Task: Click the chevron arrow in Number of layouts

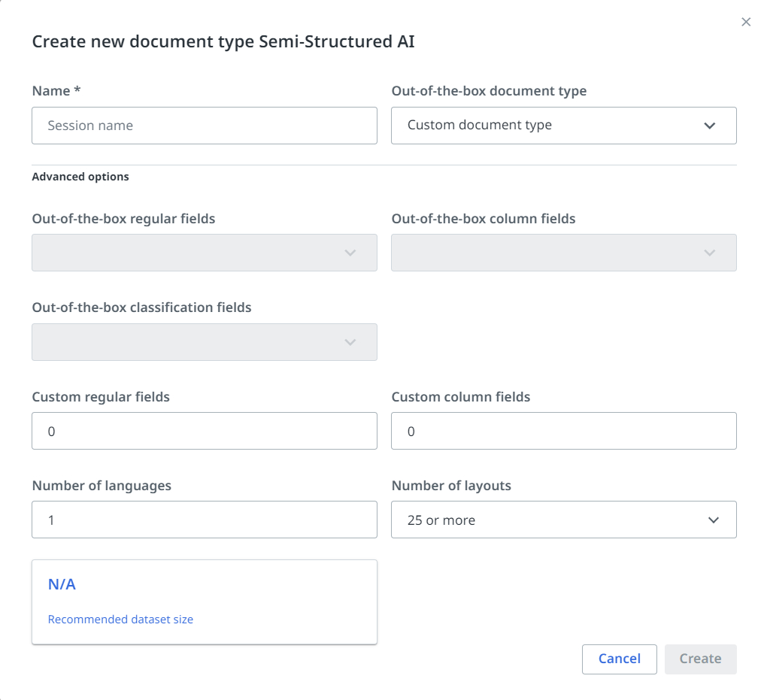Action: (714, 520)
